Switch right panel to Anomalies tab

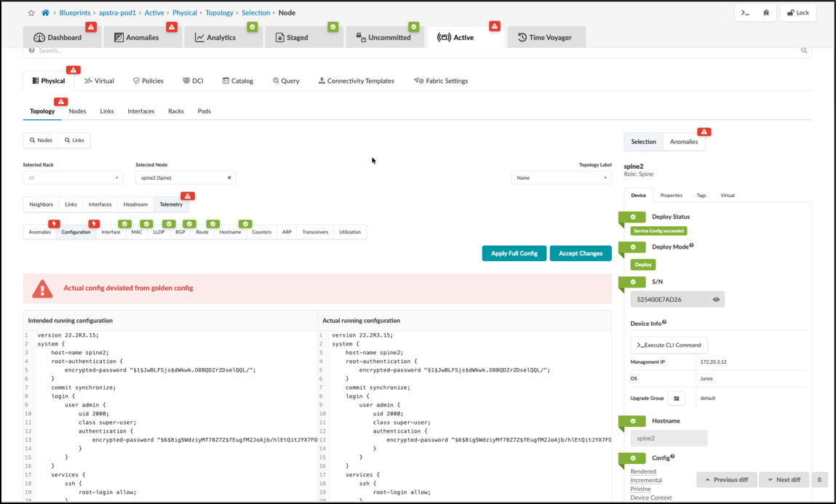coord(683,142)
